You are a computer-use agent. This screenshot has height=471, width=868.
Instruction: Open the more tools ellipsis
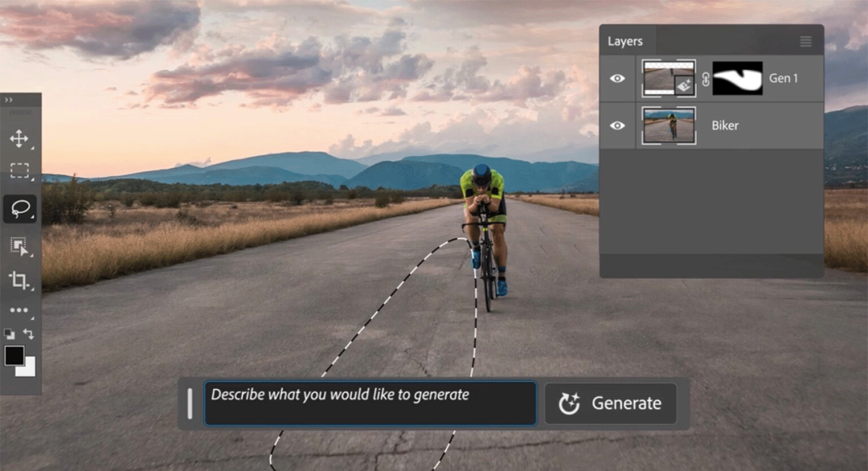tap(20, 310)
